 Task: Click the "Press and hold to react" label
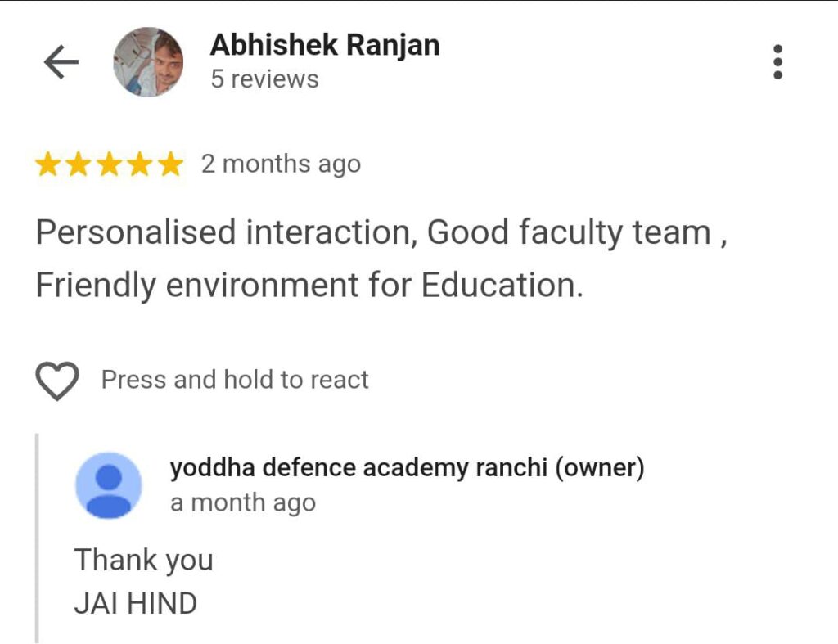click(x=235, y=380)
